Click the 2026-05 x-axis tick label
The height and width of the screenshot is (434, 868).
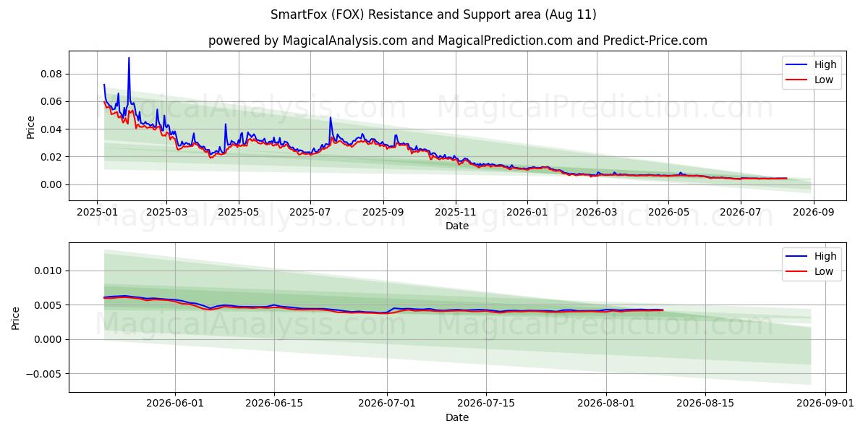click(668, 213)
